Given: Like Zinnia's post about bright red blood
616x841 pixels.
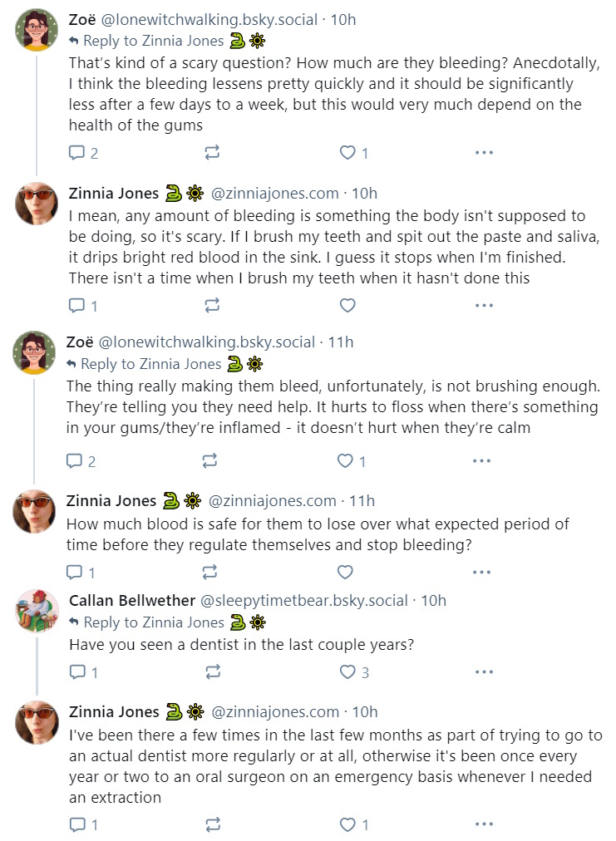Looking at the screenshot, I should coord(347,306).
